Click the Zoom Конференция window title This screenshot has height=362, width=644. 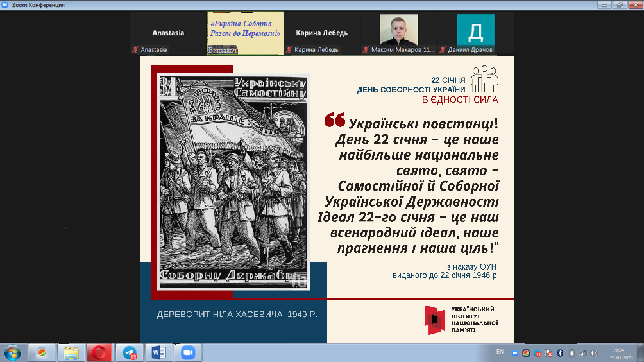(38, 5)
